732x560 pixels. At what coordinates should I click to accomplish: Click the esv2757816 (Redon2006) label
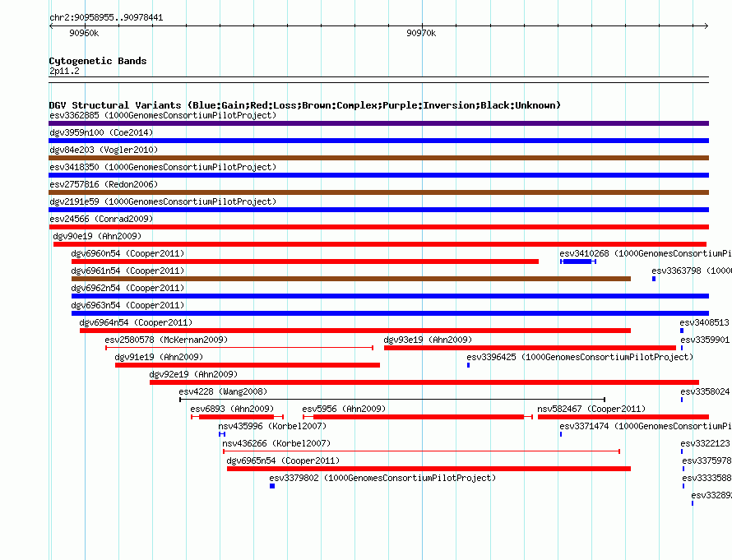104,184
